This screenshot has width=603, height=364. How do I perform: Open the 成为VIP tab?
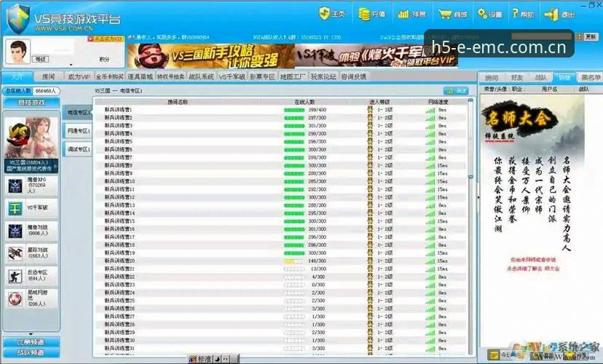tap(79, 76)
